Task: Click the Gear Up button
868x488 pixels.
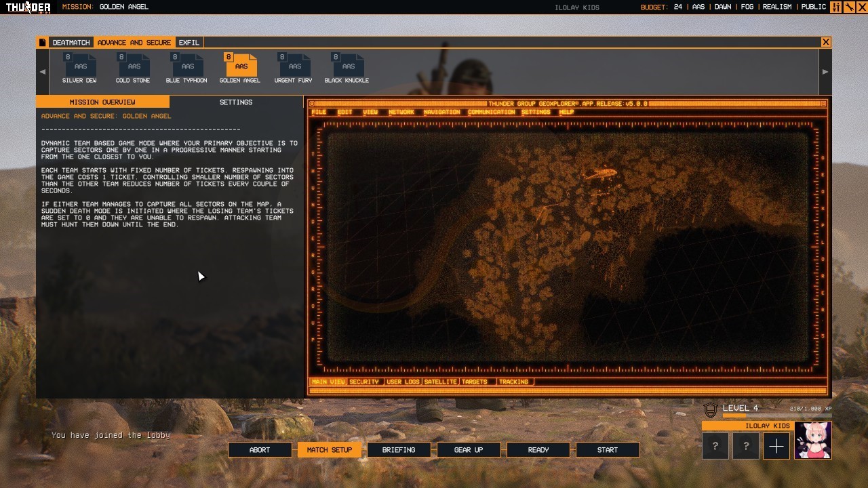Action: [469, 449]
